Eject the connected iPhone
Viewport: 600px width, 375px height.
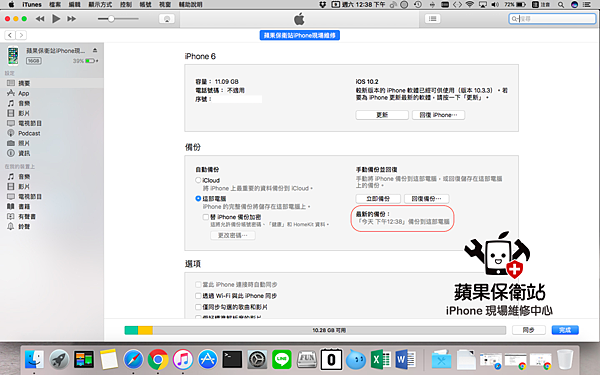pyautogui.click(x=95, y=51)
